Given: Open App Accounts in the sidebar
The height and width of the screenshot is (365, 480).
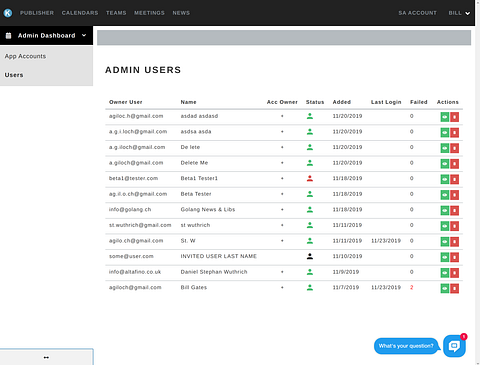Looking at the screenshot, I should click(x=25, y=56).
